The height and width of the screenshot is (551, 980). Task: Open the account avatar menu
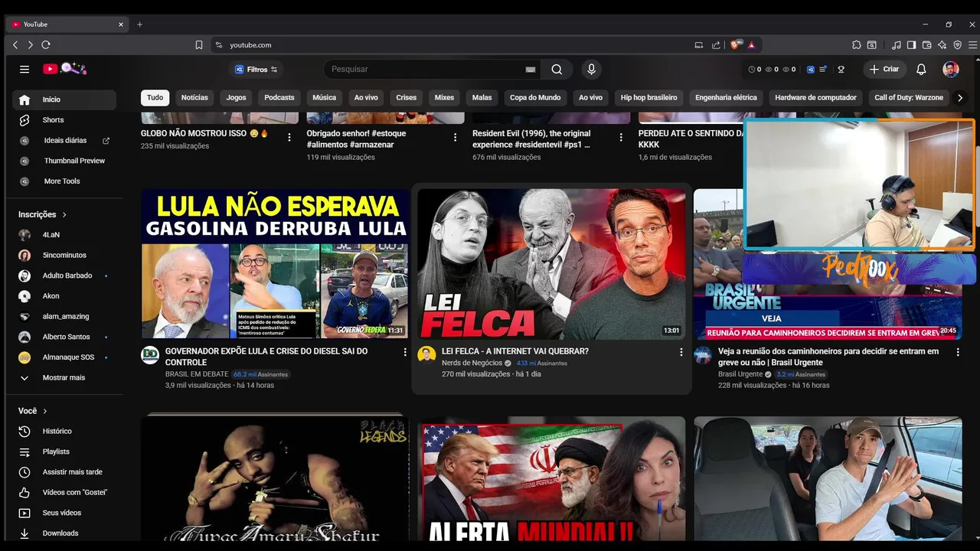click(x=951, y=69)
